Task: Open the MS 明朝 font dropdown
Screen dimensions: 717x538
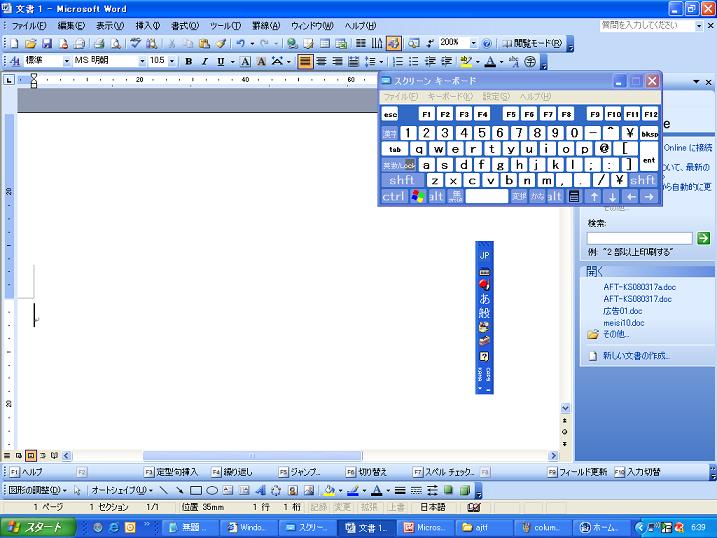Action: point(142,61)
